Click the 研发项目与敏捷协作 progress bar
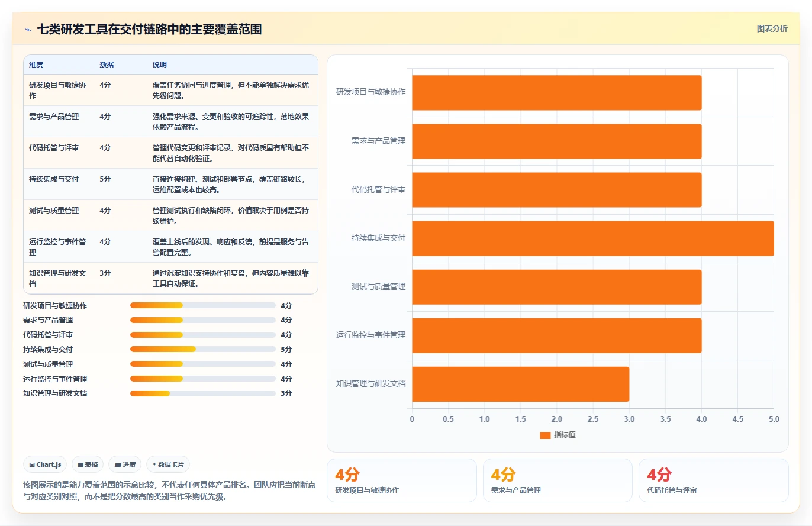 coord(203,305)
